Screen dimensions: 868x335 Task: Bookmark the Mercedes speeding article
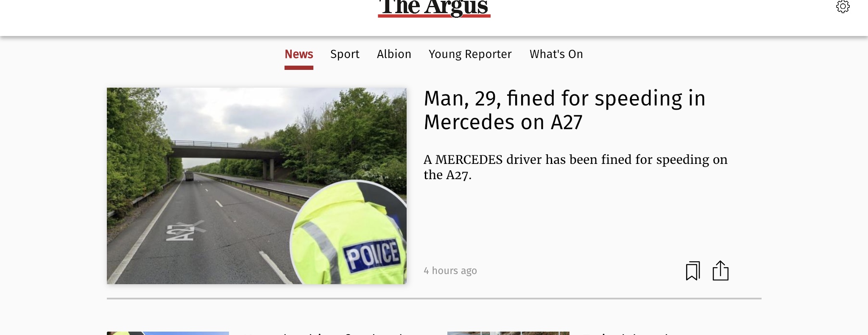tap(692, 271)
